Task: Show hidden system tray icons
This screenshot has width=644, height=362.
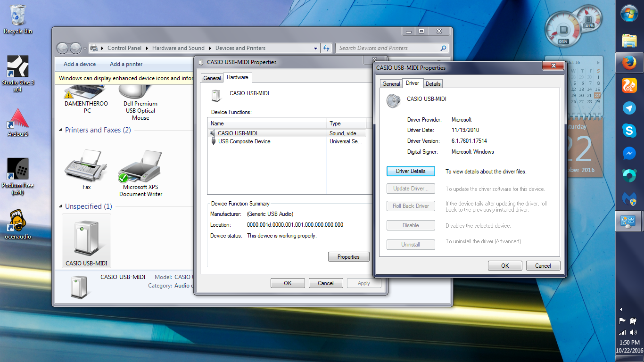Action: (x=621, y=310)
